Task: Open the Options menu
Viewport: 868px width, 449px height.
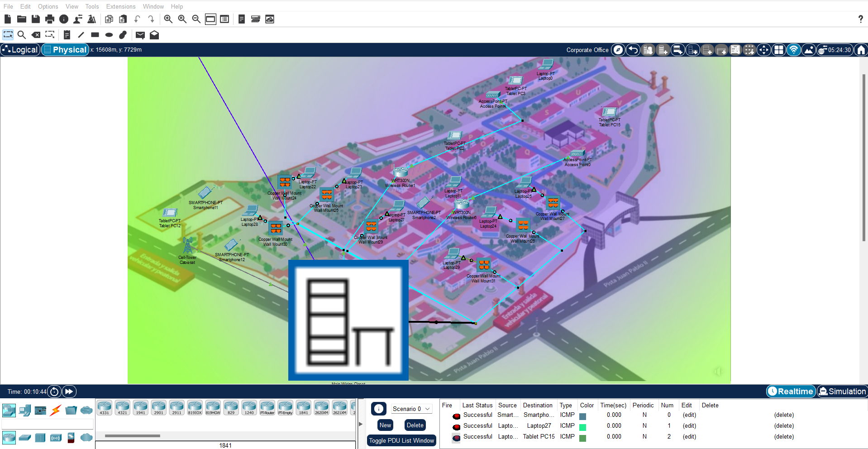Action: pos(48,6)
